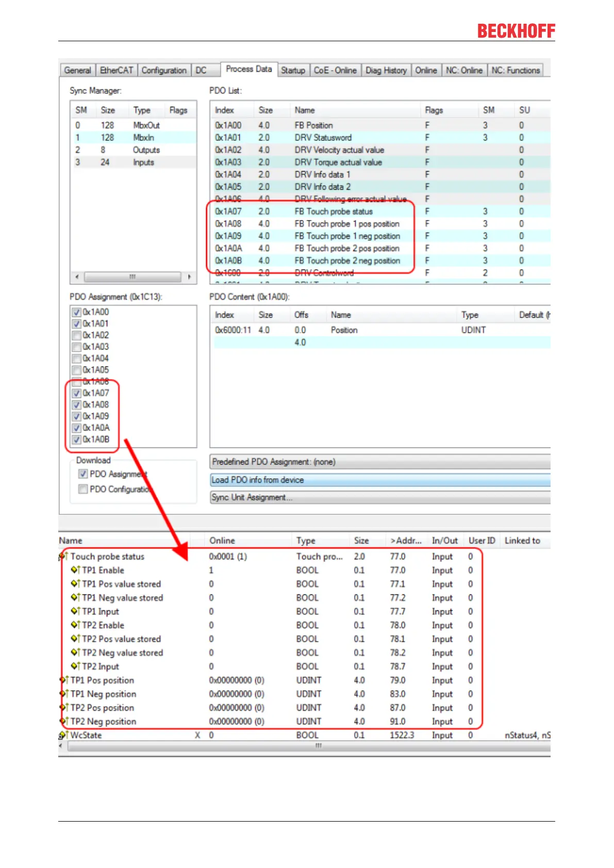Select the 0x1A00 FB Position PDO row
This screenshot has height=868, width=614.
pyautogui.click(x=380, y=125)
